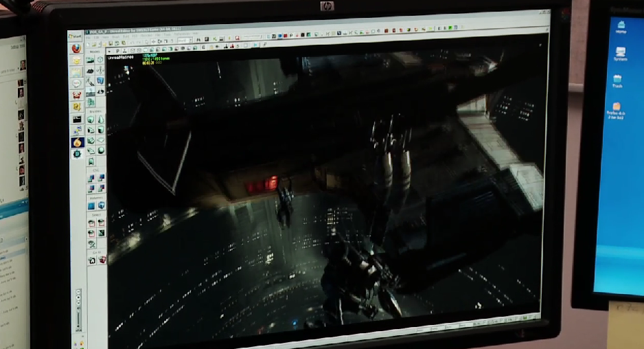Viewport: 644px width, 349px height.
Task: Click Hide Selected in the Select group
Action: (102, 223)
